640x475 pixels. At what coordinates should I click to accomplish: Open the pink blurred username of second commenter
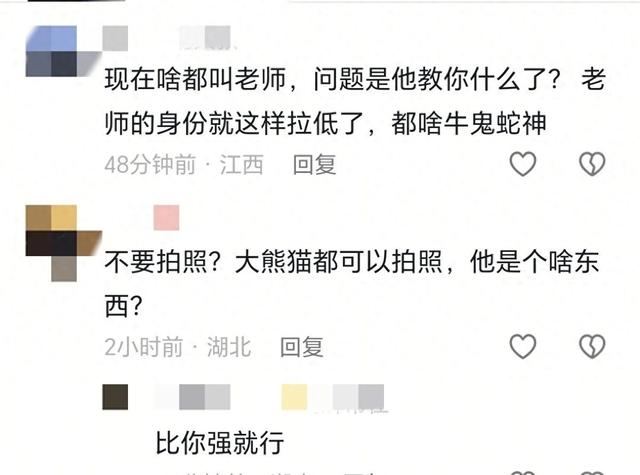(167, 218)
